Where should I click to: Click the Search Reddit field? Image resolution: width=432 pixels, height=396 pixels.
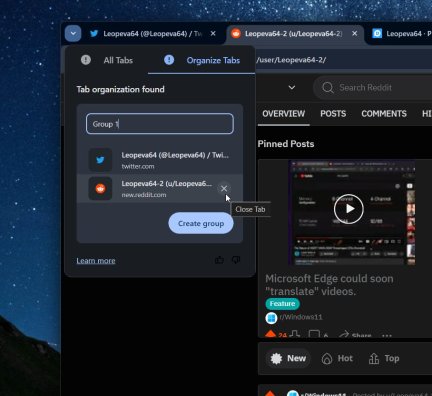point(373,88)
